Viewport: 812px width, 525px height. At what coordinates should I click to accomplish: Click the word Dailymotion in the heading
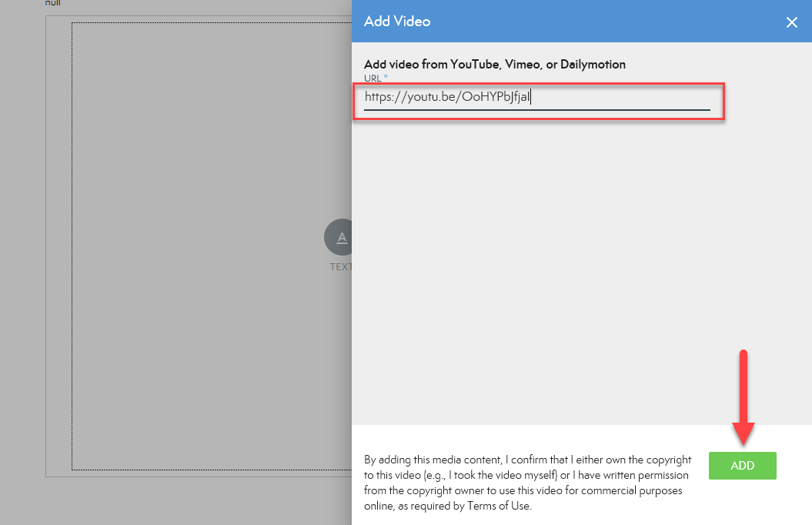click(593, 65)
